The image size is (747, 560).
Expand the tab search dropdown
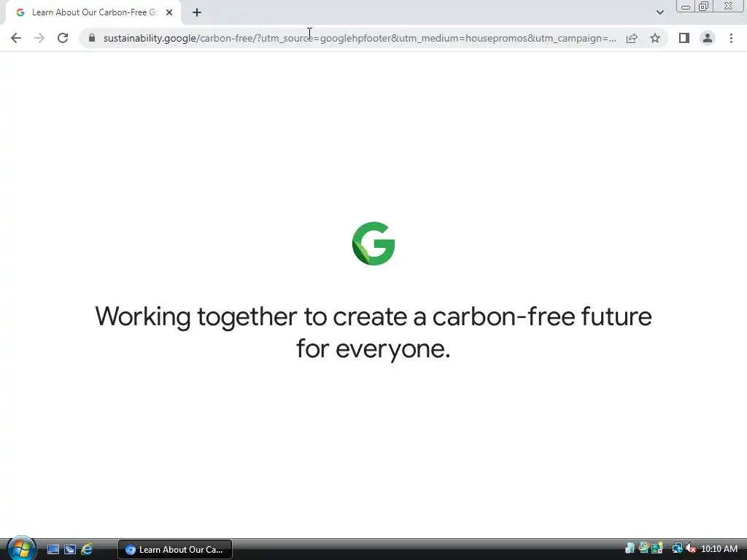click(659, 13)
